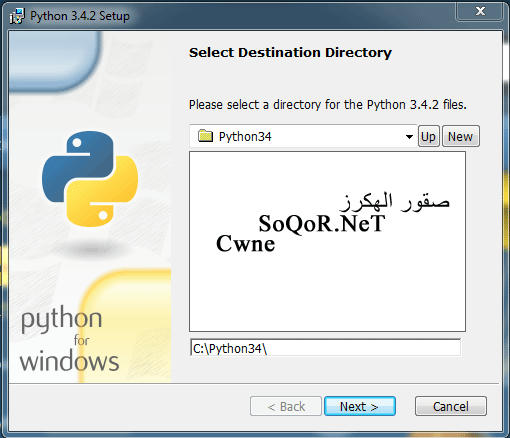The height and width of the screenshot is (438, 510).
Task: Go up one folder with Up button
Action: (429, 136)
